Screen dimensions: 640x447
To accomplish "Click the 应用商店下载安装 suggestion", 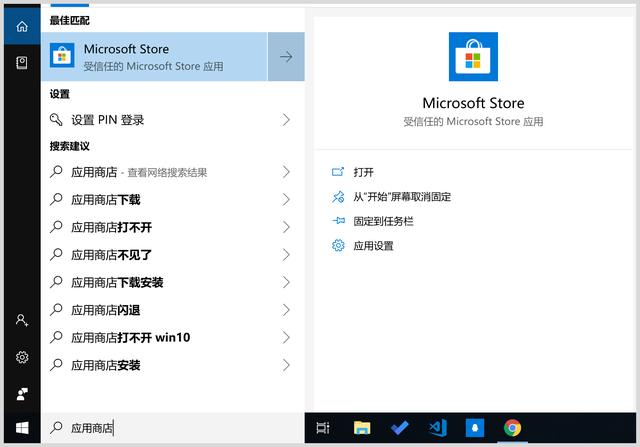I will coord(173,282).
